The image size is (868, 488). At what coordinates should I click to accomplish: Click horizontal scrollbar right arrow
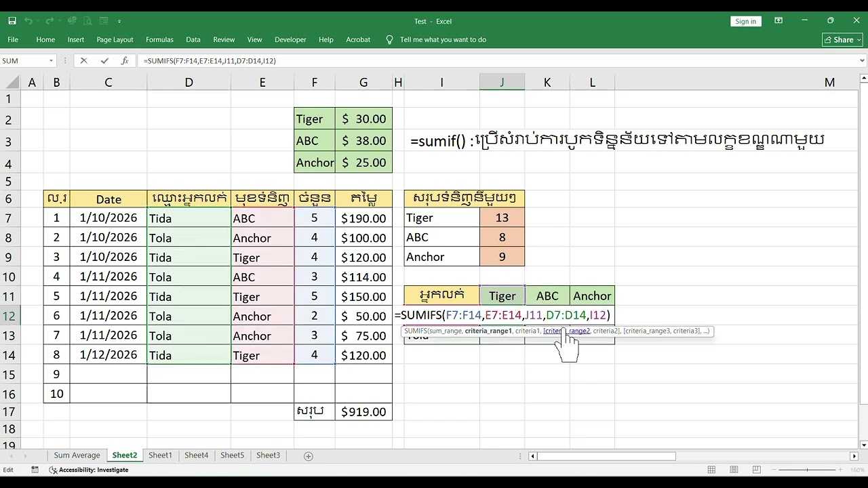[854, 456]
